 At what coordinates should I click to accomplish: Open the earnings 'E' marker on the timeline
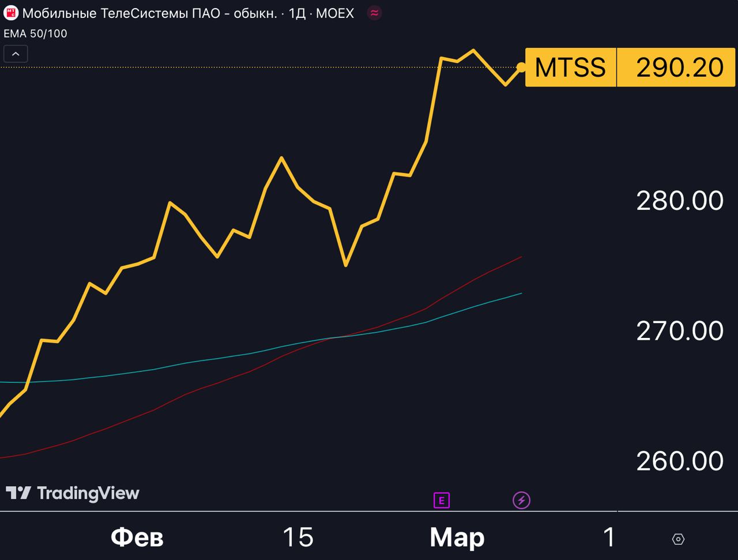[x=441, y=501]
